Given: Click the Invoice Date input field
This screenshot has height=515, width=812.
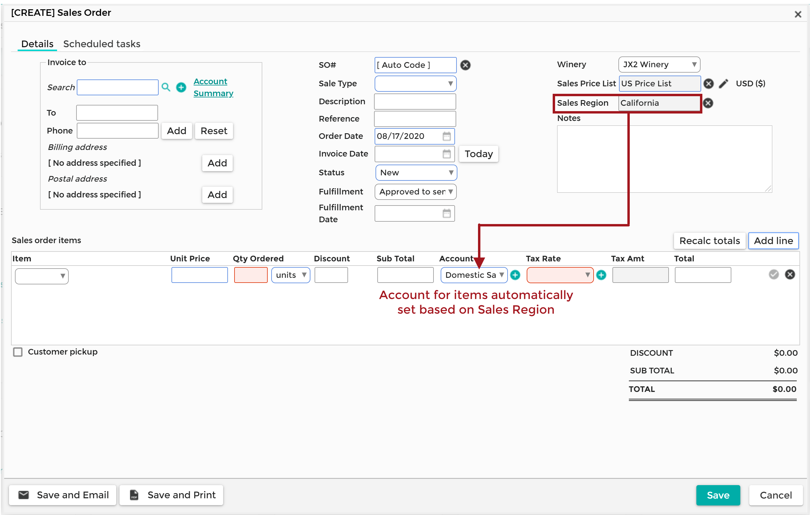Looking at the screenshot, I should 414,154.
